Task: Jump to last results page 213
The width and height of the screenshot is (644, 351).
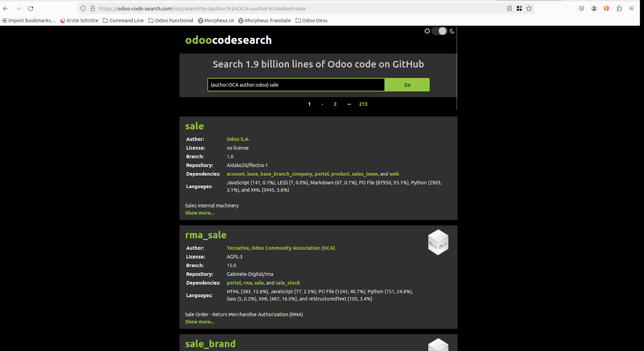Action: click(x=363, y=104)
